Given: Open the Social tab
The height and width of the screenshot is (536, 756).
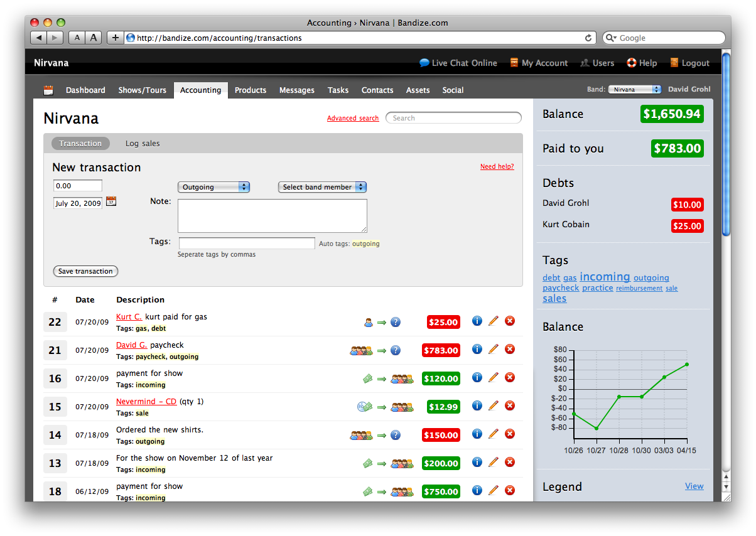Looking at the screenshot, I should point(453,90).
